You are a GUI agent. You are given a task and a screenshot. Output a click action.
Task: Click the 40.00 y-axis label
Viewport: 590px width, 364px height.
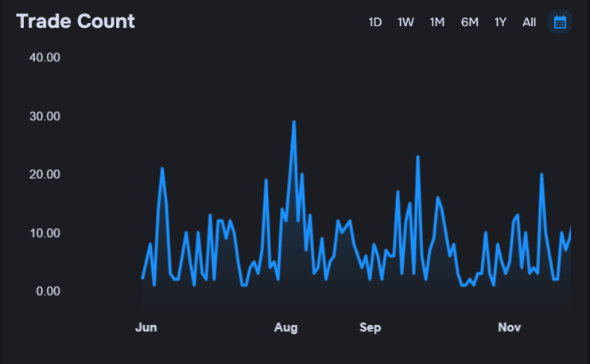click(45, 57)
